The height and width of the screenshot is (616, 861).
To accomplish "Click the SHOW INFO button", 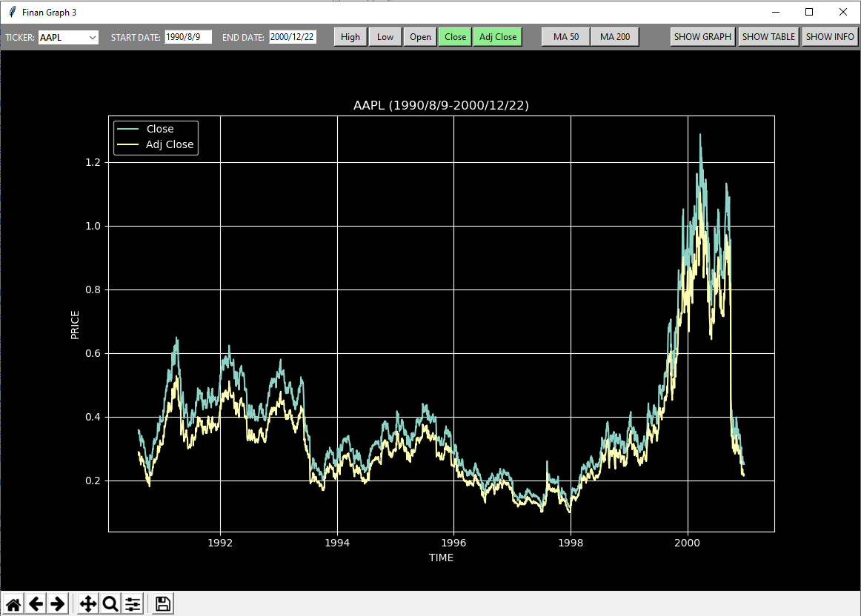I will click(x=830, y=37).
